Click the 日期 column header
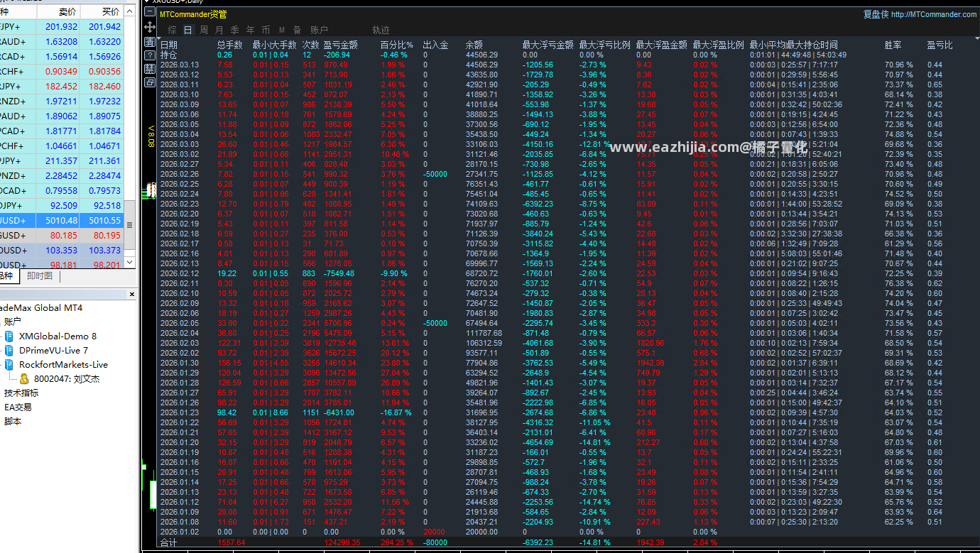The width and height of the screenshot is (980, 553). point(169,45)
